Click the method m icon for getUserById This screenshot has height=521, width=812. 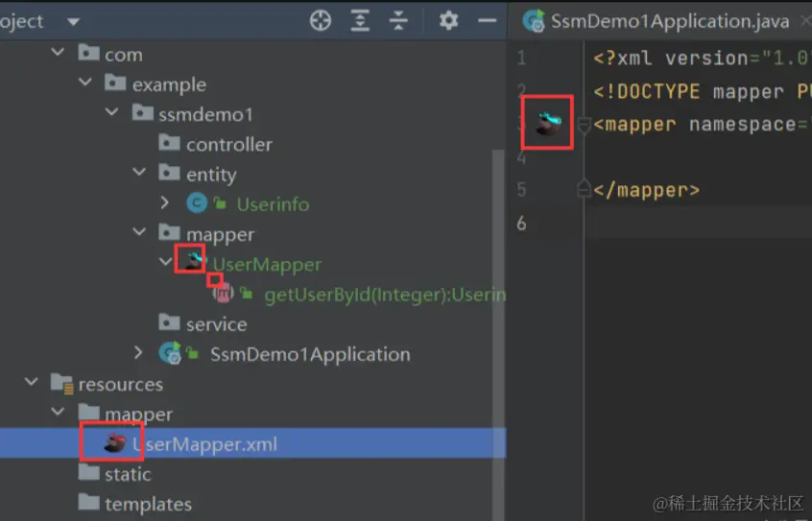point(224,294)
